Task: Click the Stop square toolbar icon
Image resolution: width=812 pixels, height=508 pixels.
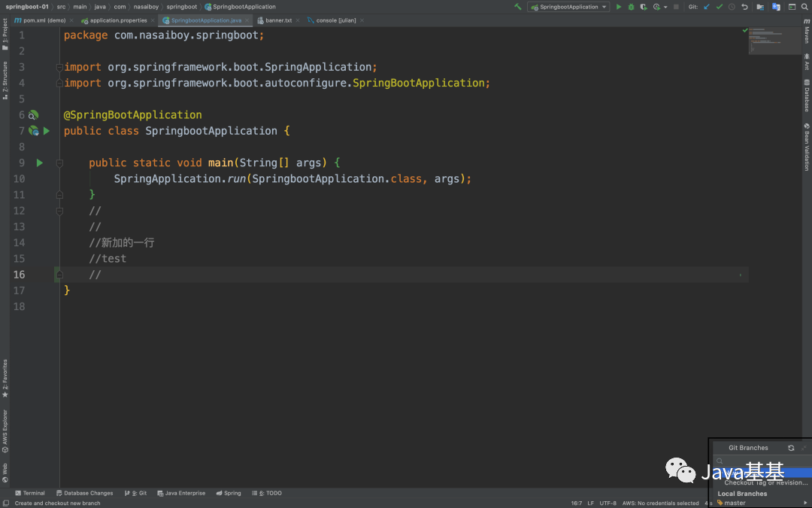Action: point(676,7)
